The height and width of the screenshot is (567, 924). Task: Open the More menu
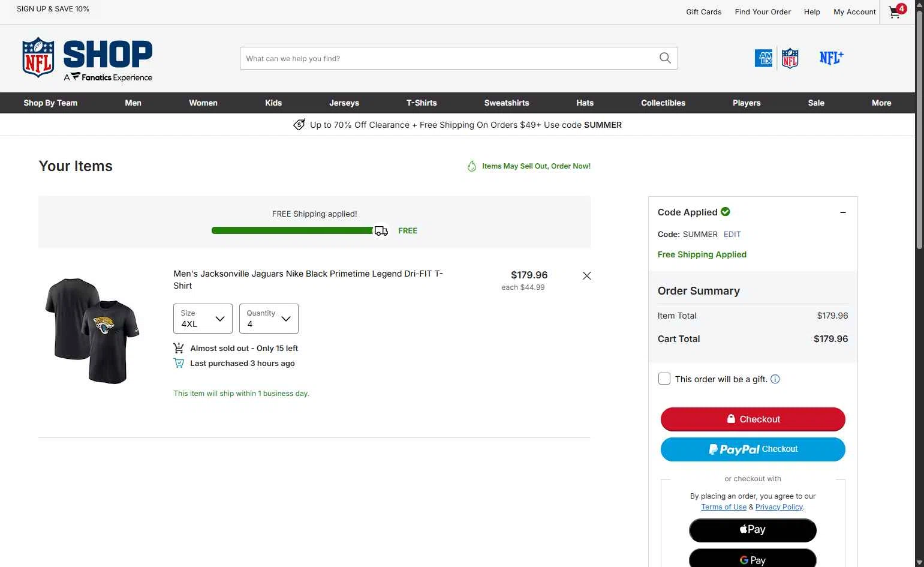coord(881,103)
